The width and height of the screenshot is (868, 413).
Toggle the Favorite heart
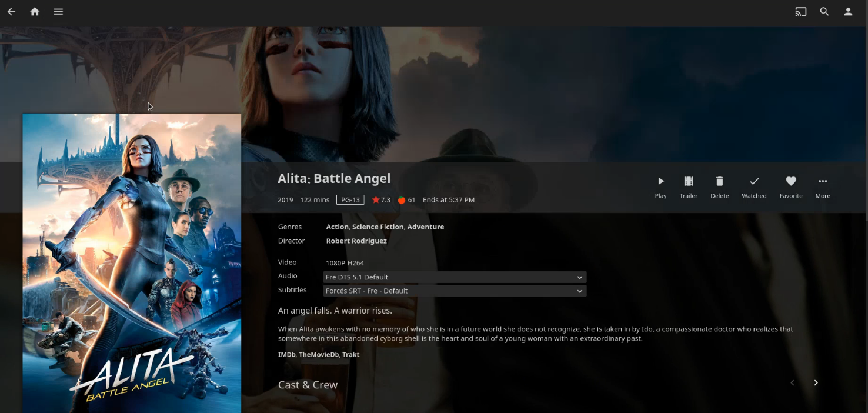791,187
